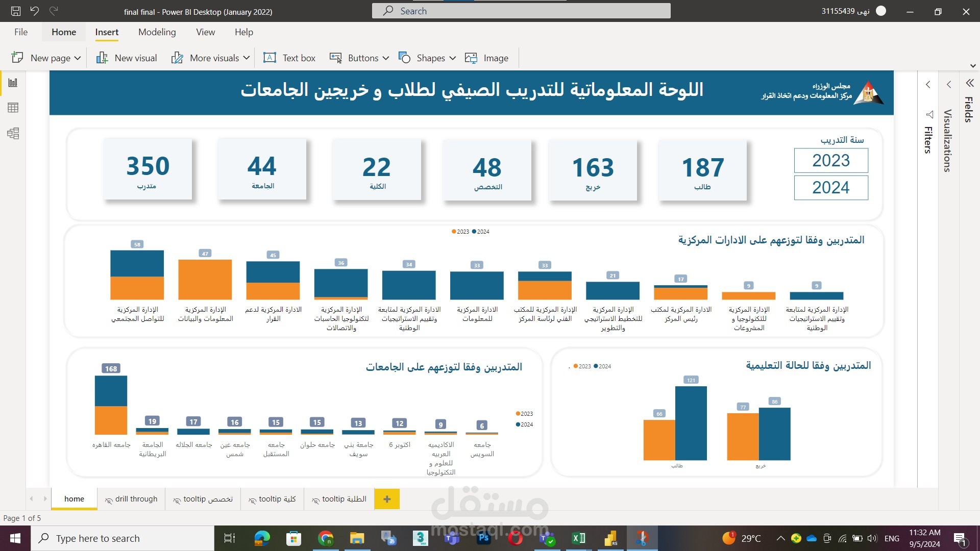The width and height of the screenshot is (980, 551).
Task: Insert a Text box from the ribbon
Action: pyautogui.click(x=289, y=58)
